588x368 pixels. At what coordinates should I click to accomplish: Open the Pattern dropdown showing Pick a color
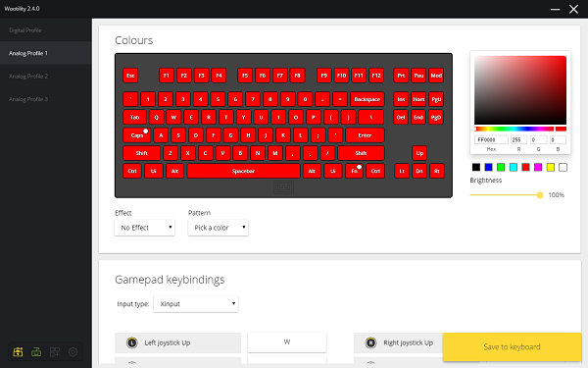219,228
